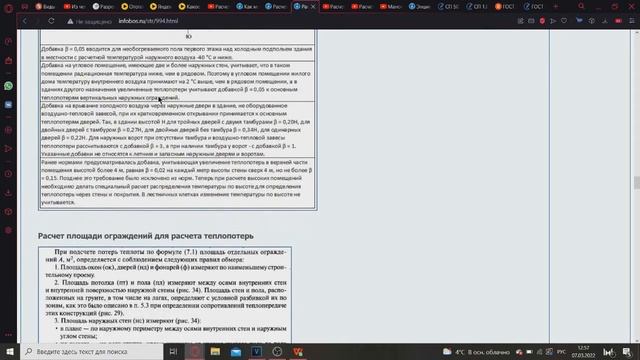
Task: Switch to the 'Виды' tab
Action: [45, 7]
